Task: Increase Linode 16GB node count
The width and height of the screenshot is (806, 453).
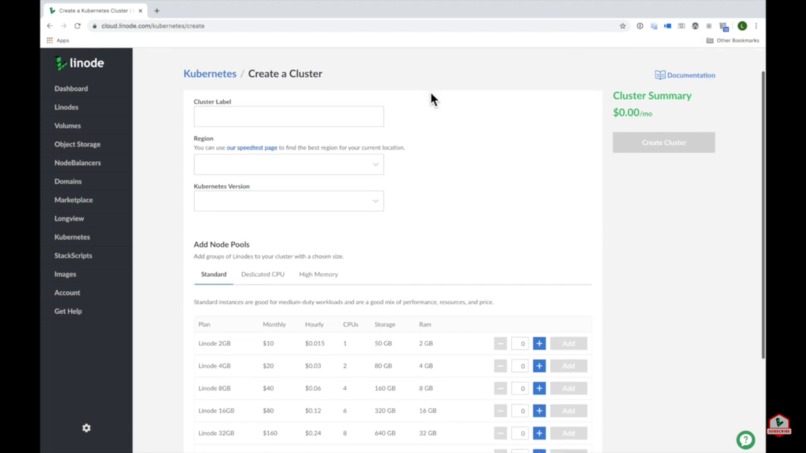Action: [539, 410]
